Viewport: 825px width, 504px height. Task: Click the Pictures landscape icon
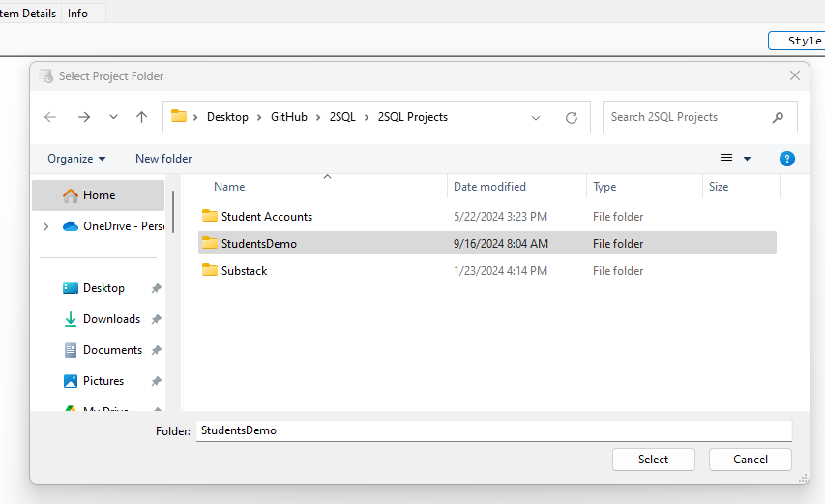point(70,381)
